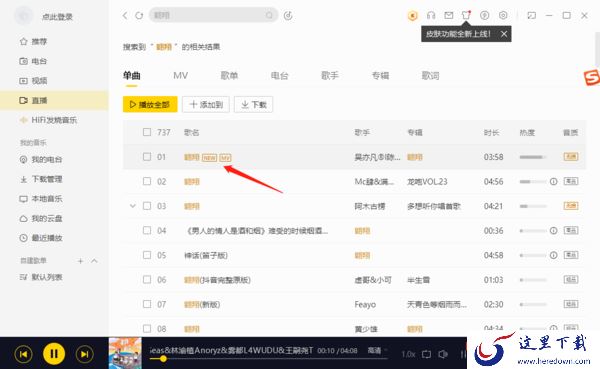The width and height of the screenshot is (600, 369).
Task: Tick the checkbox for song 01
Action: pyautogui.click(x=147, y=157)
